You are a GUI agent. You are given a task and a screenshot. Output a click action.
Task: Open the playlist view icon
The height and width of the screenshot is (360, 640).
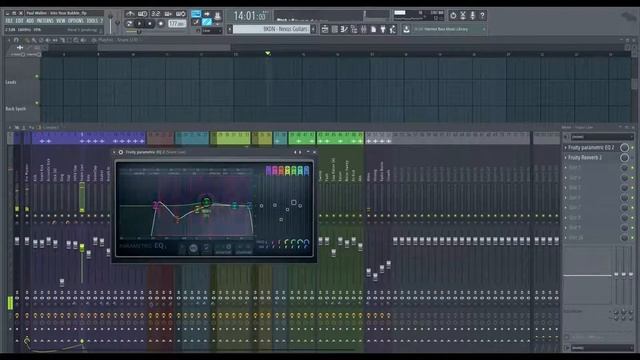[325, 29]
